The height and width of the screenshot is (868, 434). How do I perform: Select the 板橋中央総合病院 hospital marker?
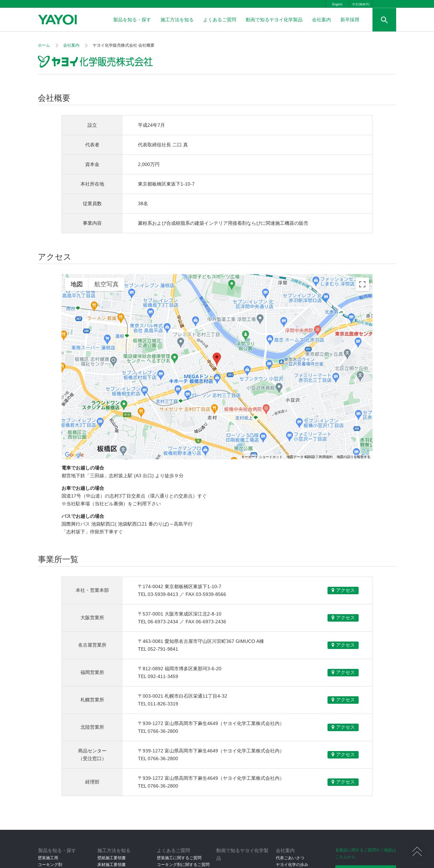[266, 409]
